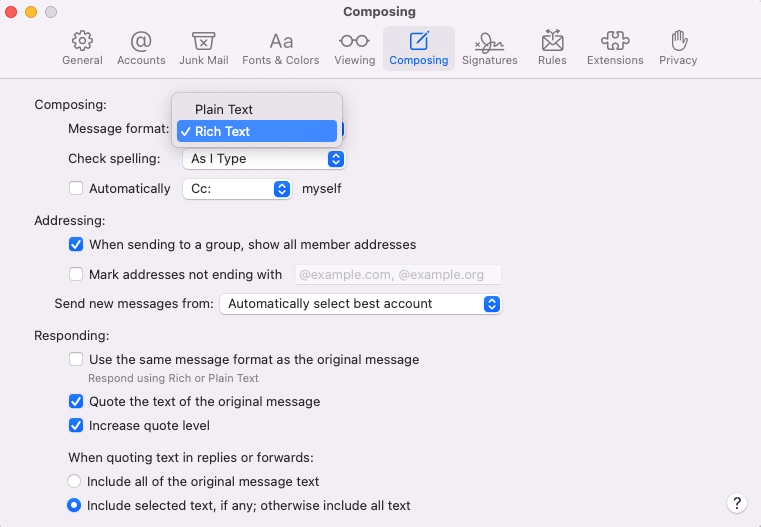Open Fonts & Colors preferences

[281, 48]
